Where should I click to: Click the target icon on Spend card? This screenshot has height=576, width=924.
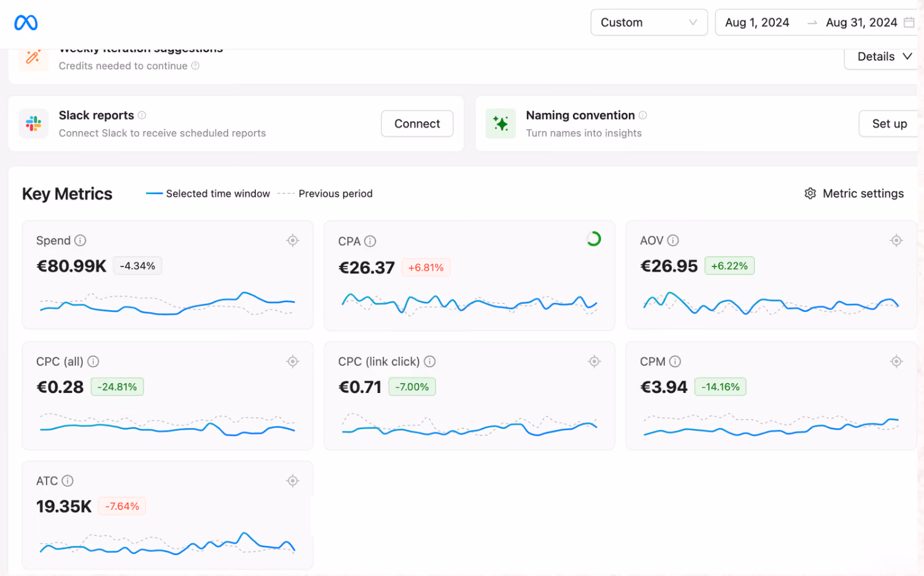click(293, 241)
